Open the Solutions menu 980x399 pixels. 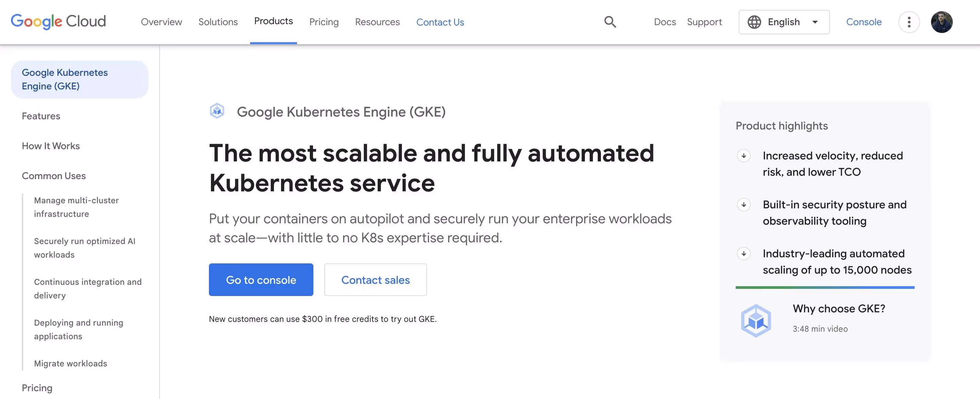[218, 22]
